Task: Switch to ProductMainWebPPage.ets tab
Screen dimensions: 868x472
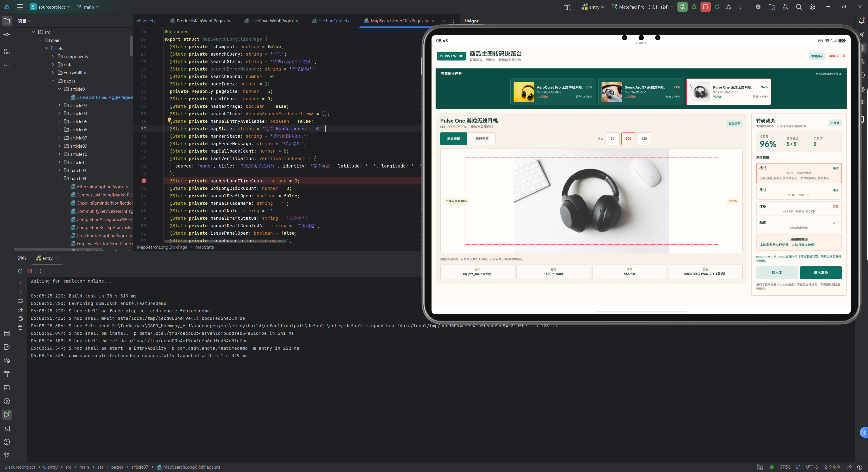Action: (x=200, y=21)
